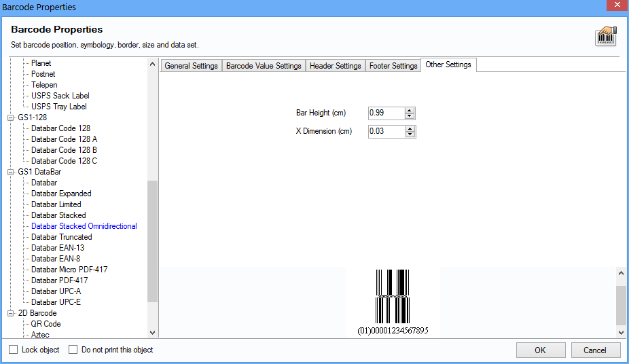The width and height of the screenshot is (629, 364).
Task: Select Postnet barcode type
Action: click(43, 74)
